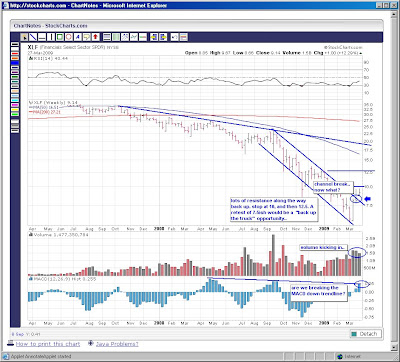The height and width of the screenshot is (362, 400).
Task: Select the green rectangle shape tool
Action: tap(60, 37)
